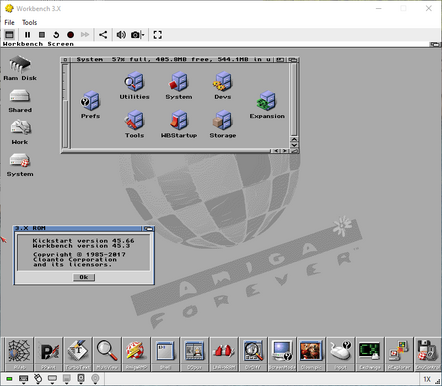The height and width of the screenshot is (386, 442).
Task: Click the share toolbar icon
Action: (103, 35)
